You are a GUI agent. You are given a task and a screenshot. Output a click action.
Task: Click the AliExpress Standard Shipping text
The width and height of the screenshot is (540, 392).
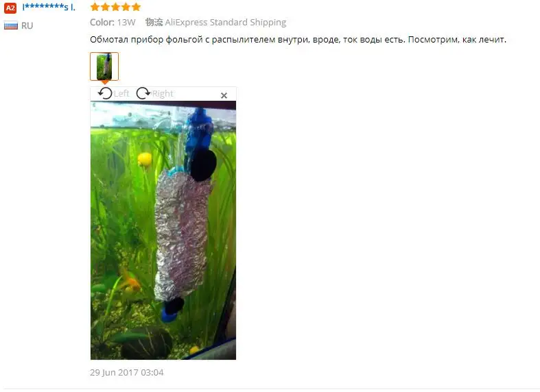tap(226, 23)
